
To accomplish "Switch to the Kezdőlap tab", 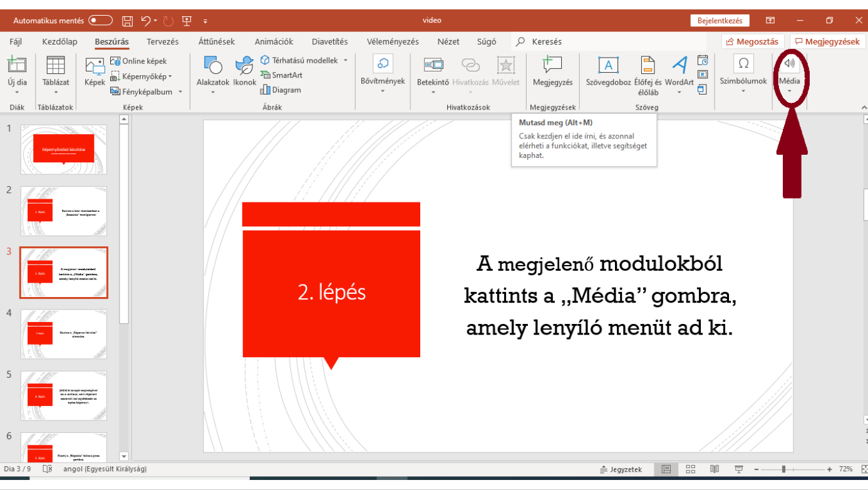I will 59,41.
